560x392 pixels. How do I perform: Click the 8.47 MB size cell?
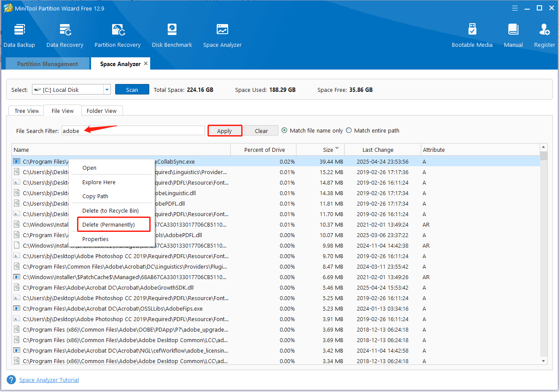tap(332, 266)
